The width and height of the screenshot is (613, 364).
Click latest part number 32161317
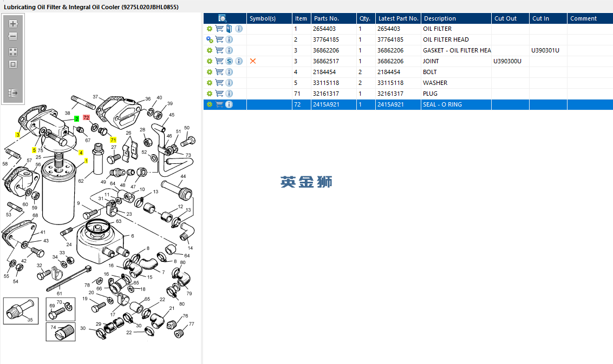point(390,94)
